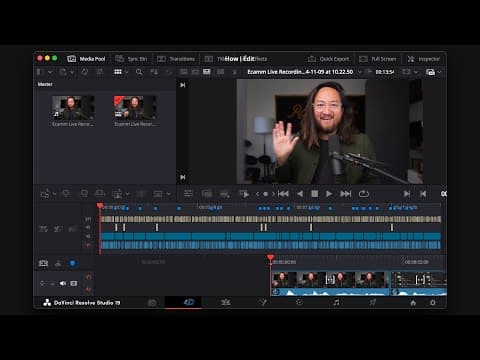This screenshot has height=360, width=480.
Task: Click the red playhead on lower timeline
Action: click(270, 258)
